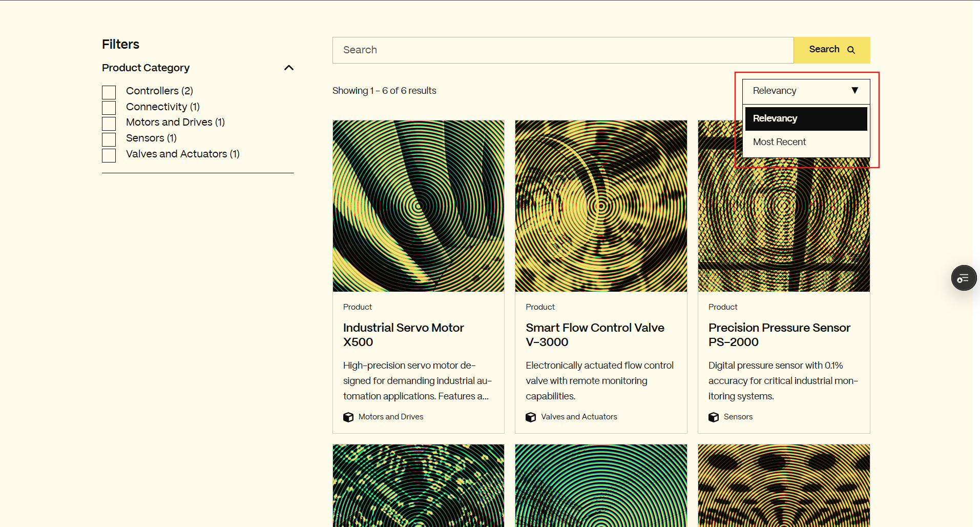Click the magnifying glass icon in Search button
The image size is (980, 527).
(851, 50)
